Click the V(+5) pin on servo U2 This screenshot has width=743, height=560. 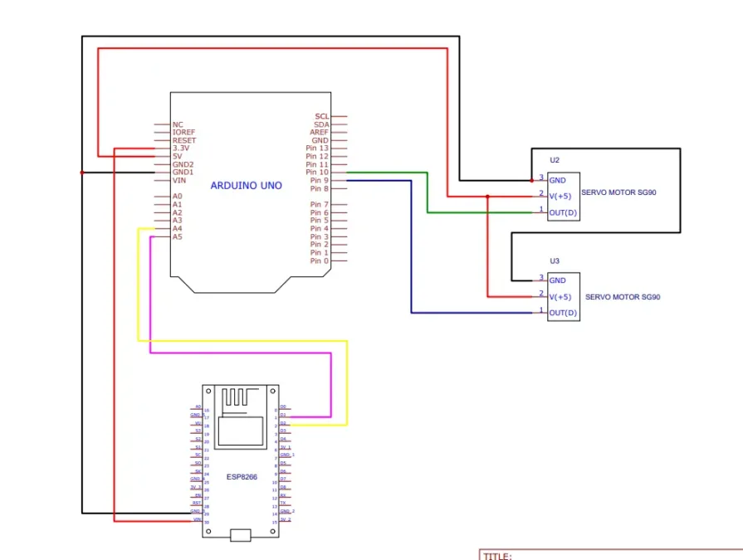pyautogui.click(x=560, y=197)
